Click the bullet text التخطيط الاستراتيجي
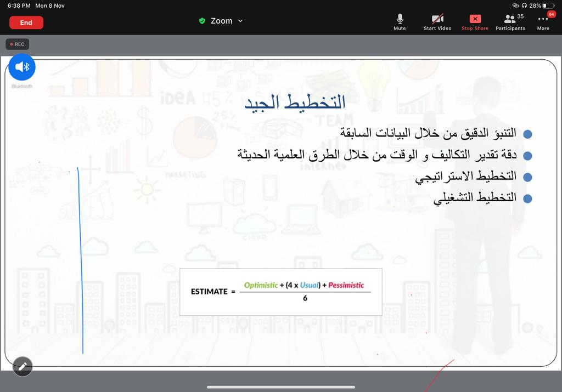 [466, 177]
